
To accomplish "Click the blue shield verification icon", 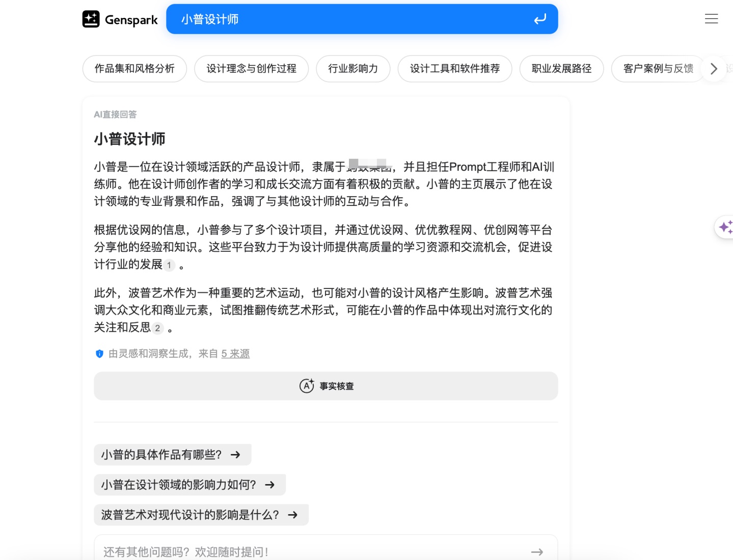I will tap(99, 354).
